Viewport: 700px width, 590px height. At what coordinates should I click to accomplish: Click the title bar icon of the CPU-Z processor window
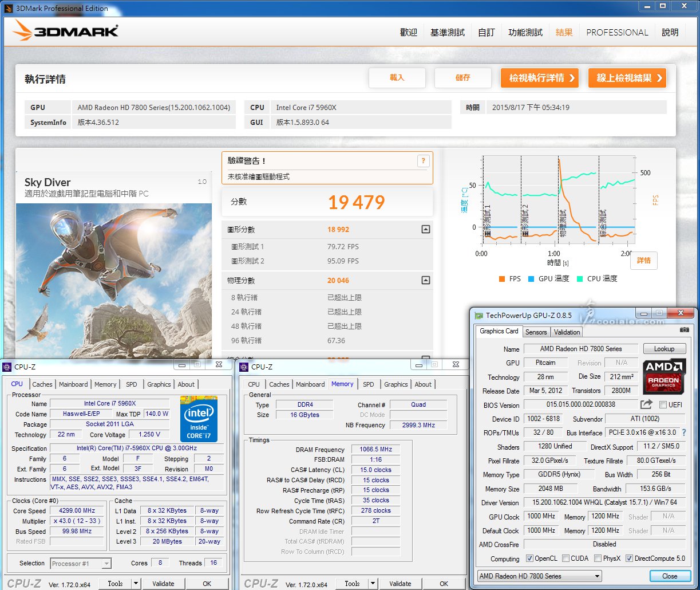coord(7,367)
